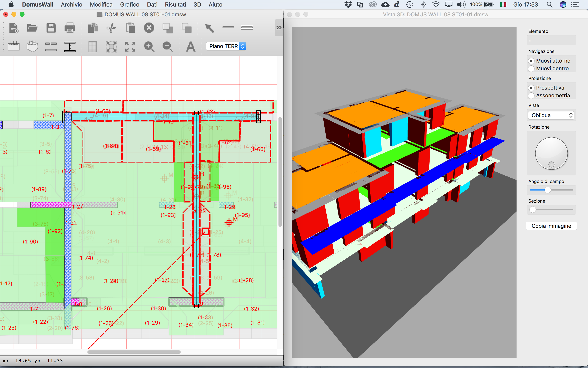Viewport: 588px width, 368px height.
Task: Click the Elemento field
Action: (551, 40)
